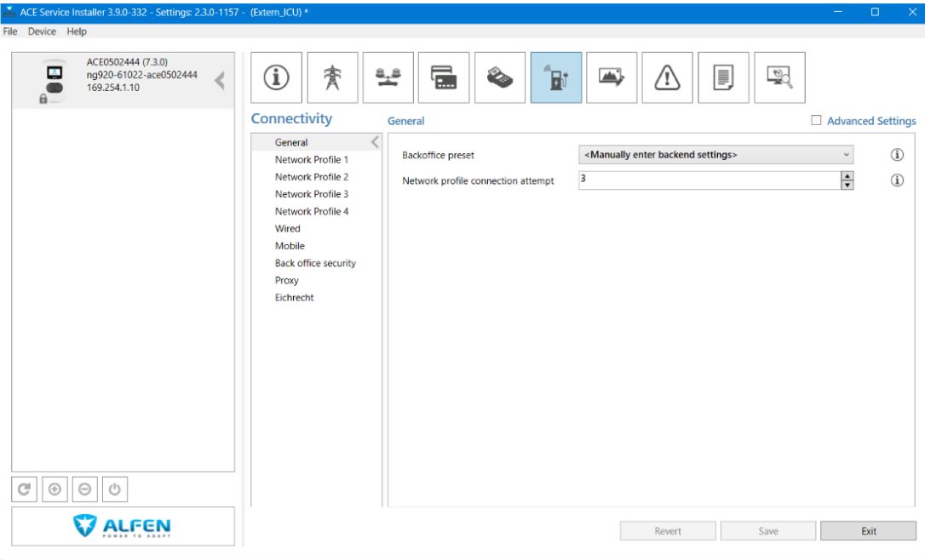Click the power/reboot device icon
Image resolution: width=925 pixels, height=560 pixels.
coord(114,490)
